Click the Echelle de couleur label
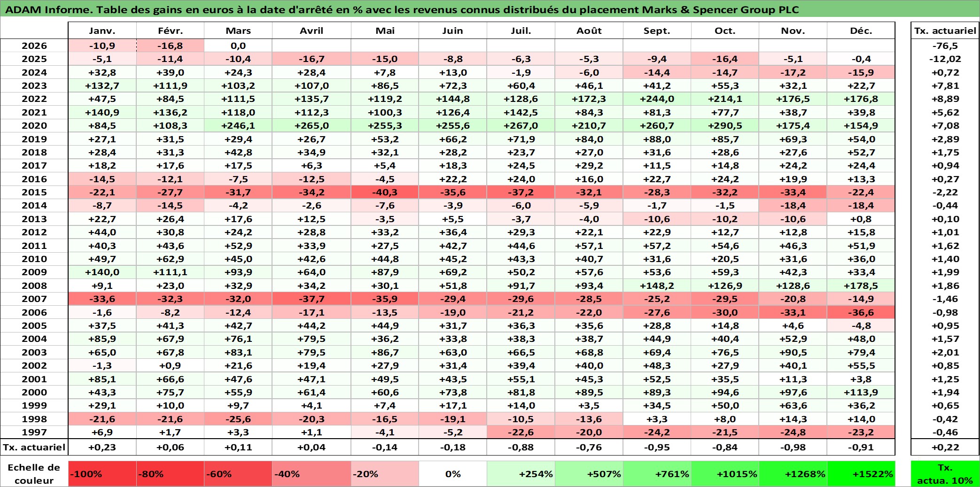980x487 pixels. pos(34,474)
